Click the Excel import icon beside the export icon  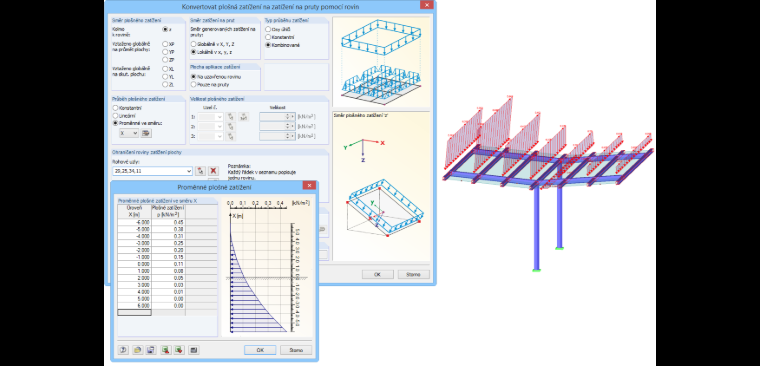pyautogui.click(x=179, y=350)
